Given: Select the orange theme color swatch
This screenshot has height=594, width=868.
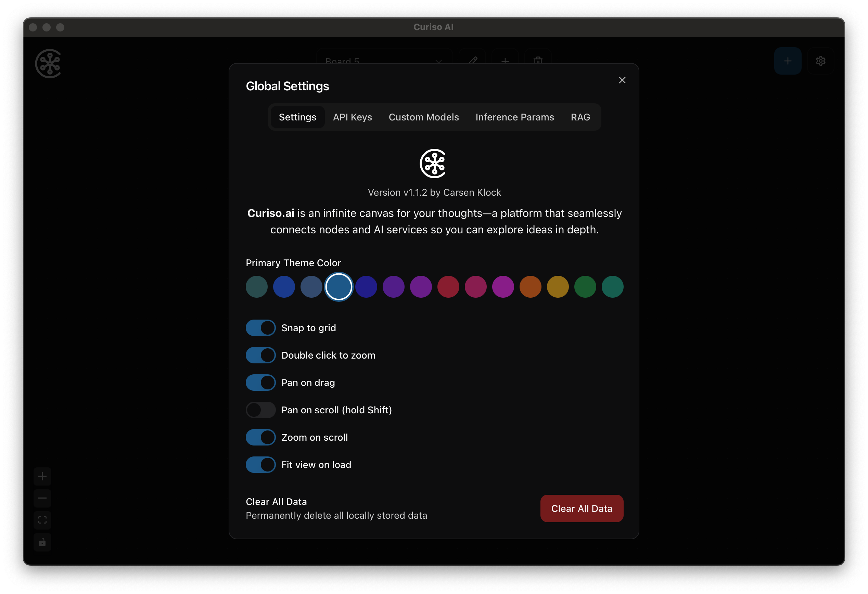Looking at the screenshot, I should tap(530, 287).
